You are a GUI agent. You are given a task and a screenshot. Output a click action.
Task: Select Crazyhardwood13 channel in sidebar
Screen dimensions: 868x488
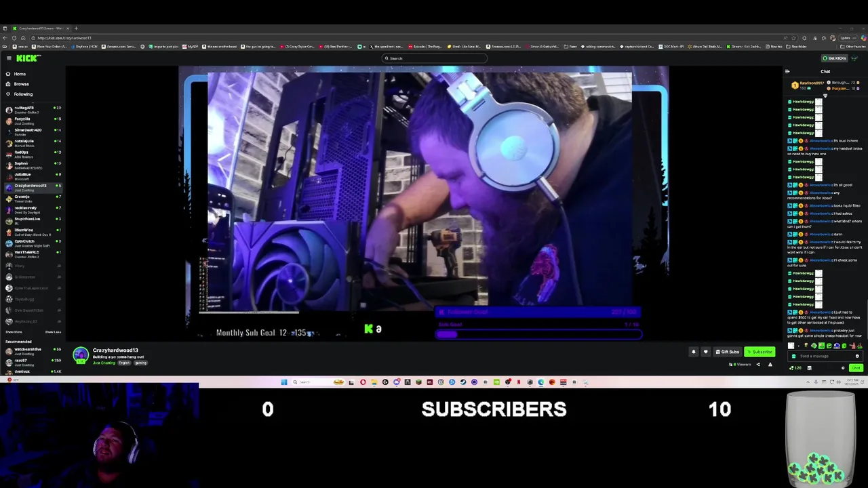pyautogui.click(x=33, y=186)
